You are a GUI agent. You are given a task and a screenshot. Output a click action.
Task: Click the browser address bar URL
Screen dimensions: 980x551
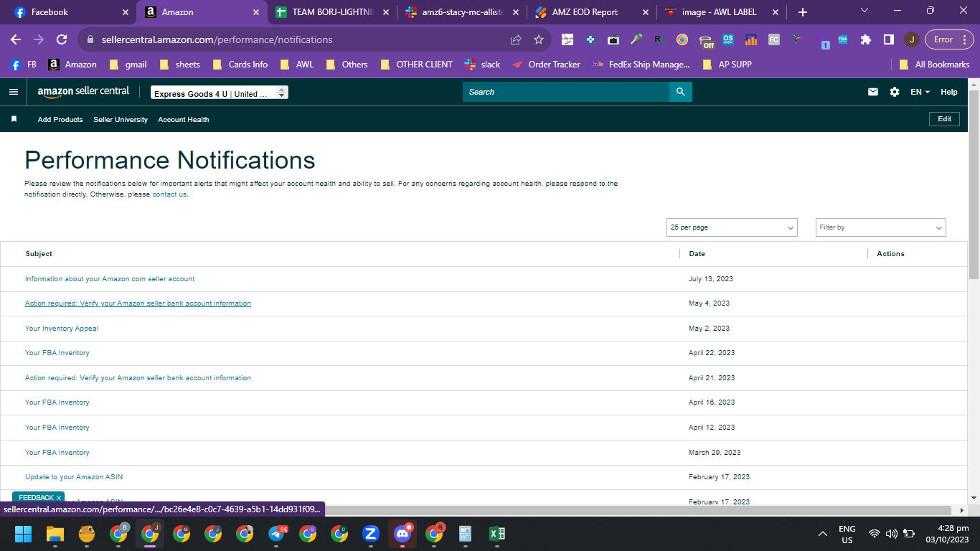217,39
